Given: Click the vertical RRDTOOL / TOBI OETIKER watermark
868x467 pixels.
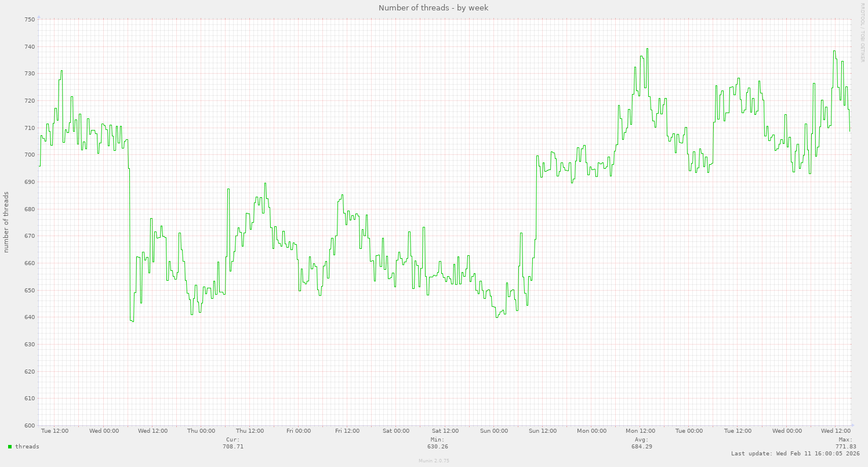Looking at the screenshot, I should point(862,32).
